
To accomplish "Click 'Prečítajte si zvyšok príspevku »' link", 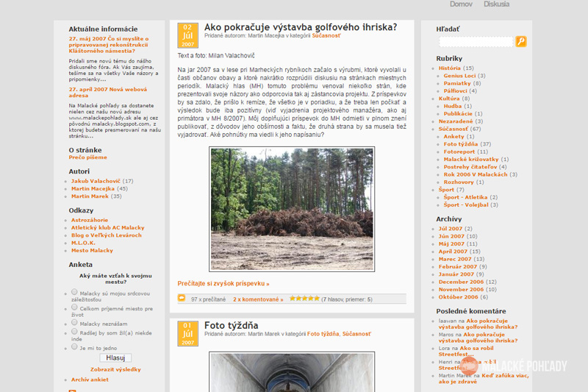I will click(223, 284).
